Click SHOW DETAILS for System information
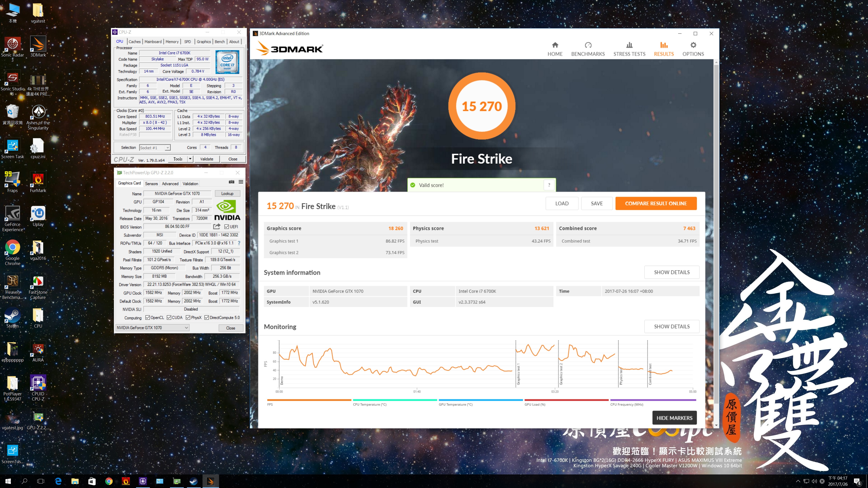The height and width of the screenshot is (488, 868). (672, 272)
